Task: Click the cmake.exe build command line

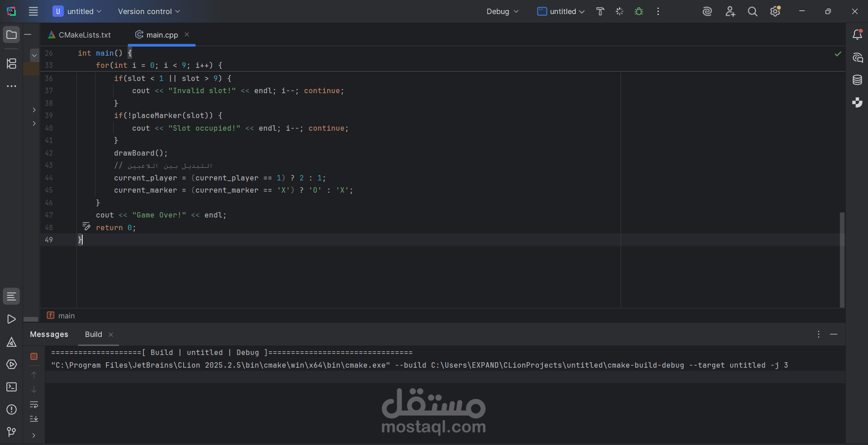Action: [x=419, y=365]
